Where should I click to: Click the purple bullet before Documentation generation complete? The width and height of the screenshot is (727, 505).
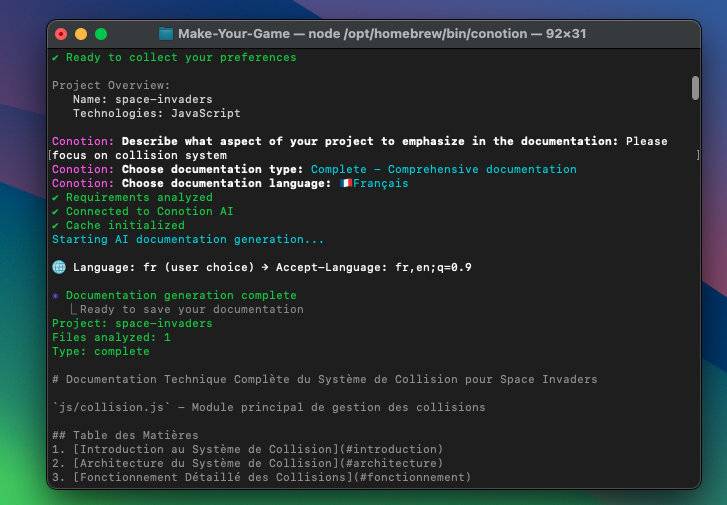[56, 296]
